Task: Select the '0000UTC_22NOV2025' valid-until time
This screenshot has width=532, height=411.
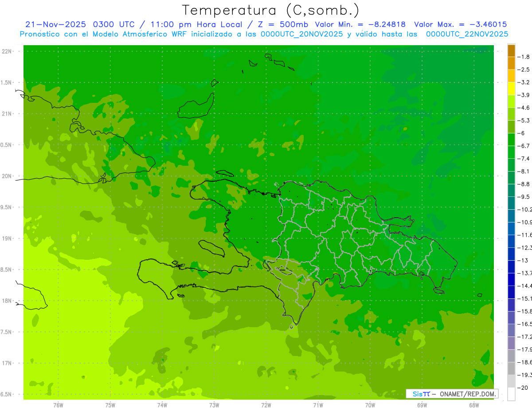Action: 466,34
